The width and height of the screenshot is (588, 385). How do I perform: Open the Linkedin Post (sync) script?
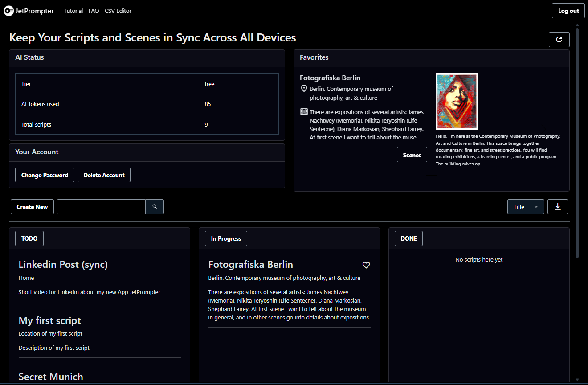pyautogui.click(x=63, y=265)
